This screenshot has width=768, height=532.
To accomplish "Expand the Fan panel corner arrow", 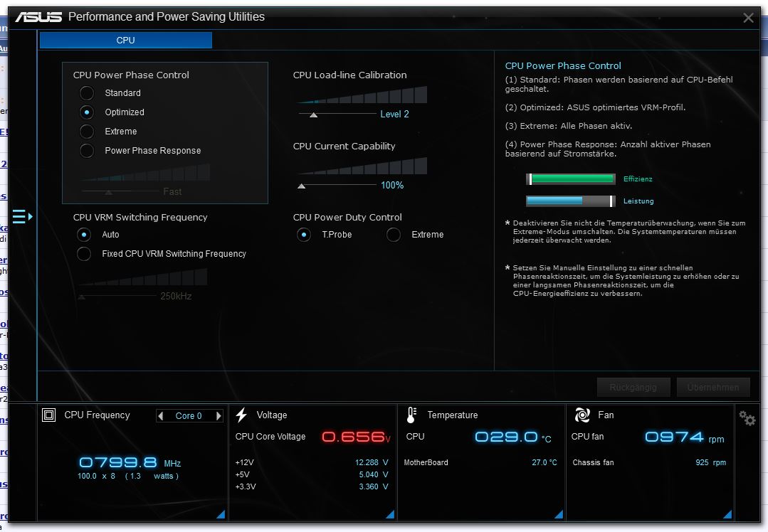I will click(727, 514).
